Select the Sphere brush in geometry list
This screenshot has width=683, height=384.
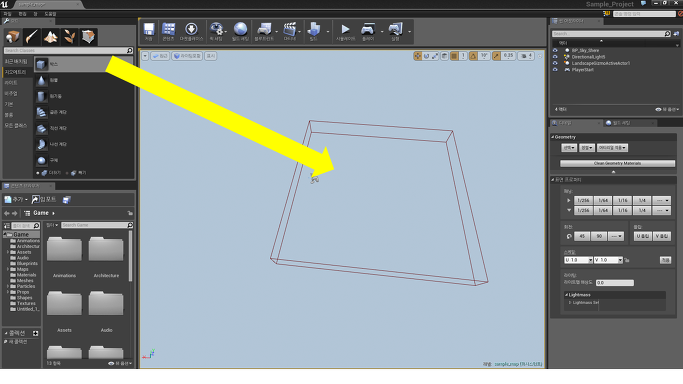(x=84, y=160)
